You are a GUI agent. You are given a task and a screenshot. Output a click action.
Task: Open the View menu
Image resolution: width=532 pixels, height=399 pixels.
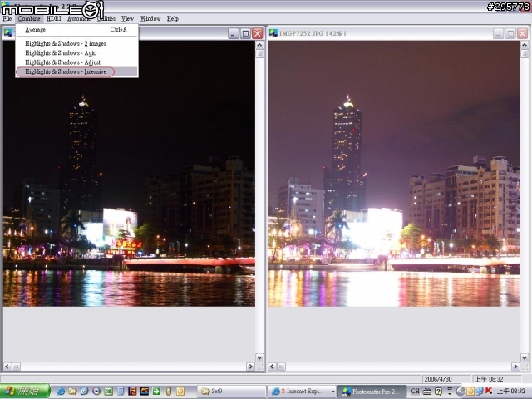pos(127,18)
